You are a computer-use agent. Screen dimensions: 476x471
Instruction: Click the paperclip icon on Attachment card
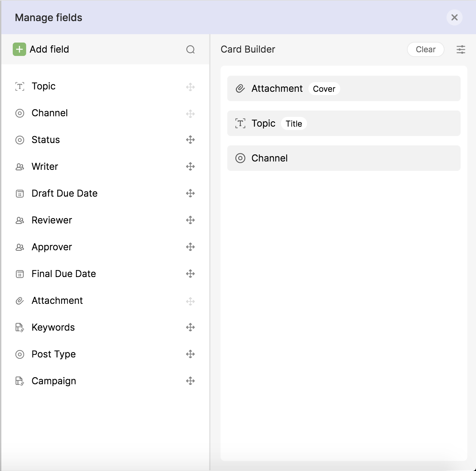240,88
